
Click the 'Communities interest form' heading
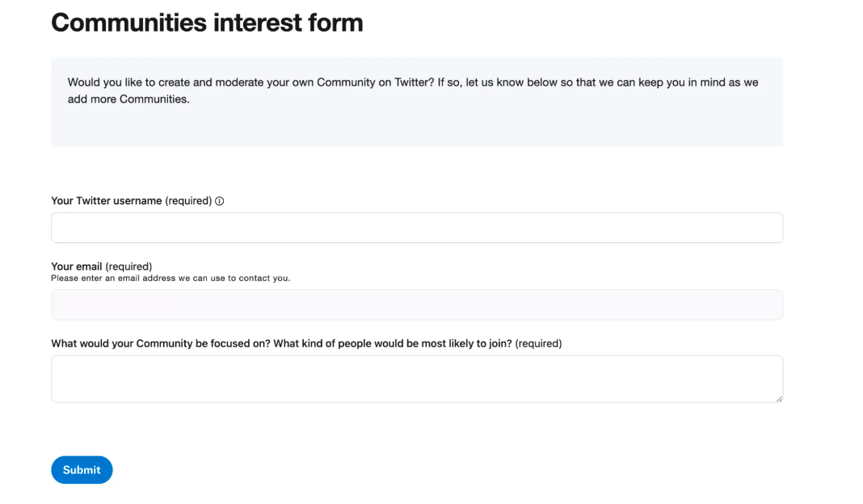tap(207, 22)
